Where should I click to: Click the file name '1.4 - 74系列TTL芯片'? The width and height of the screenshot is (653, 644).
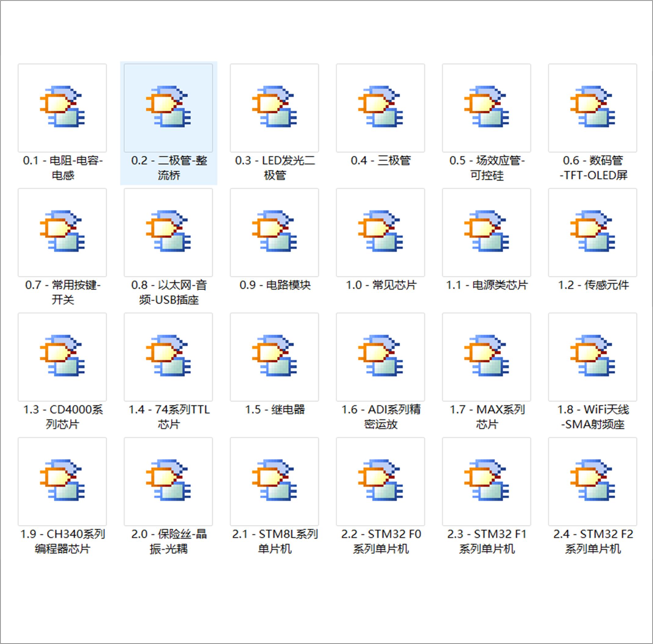click(169, 417)
